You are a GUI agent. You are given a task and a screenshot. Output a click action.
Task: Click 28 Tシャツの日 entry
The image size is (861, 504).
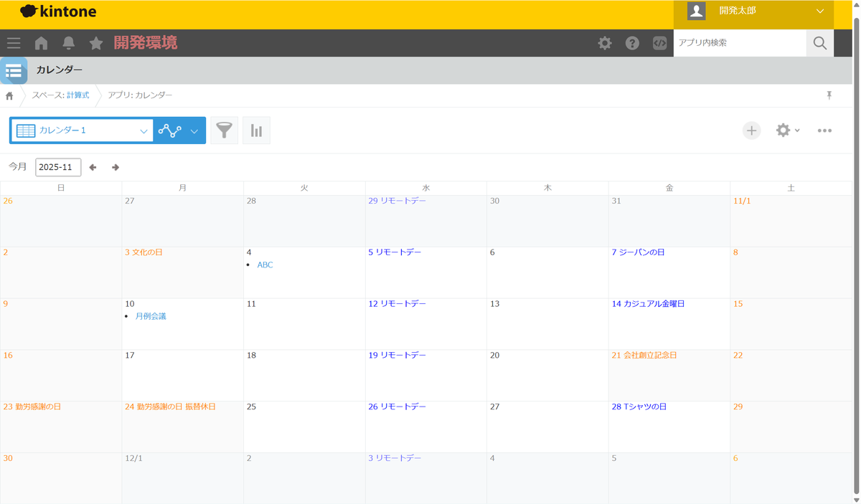coord(639,406)
